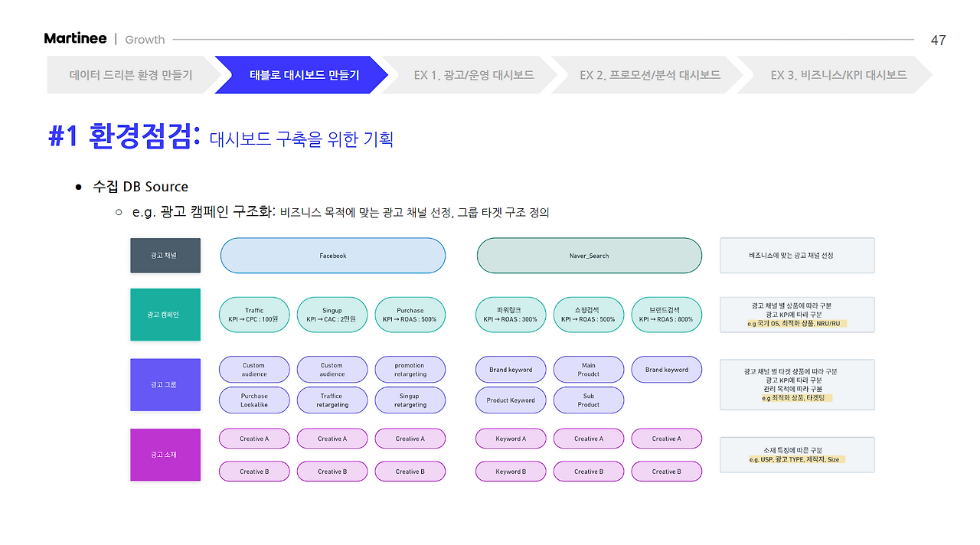Select the Keyword A pill

[x=510, y=439]
